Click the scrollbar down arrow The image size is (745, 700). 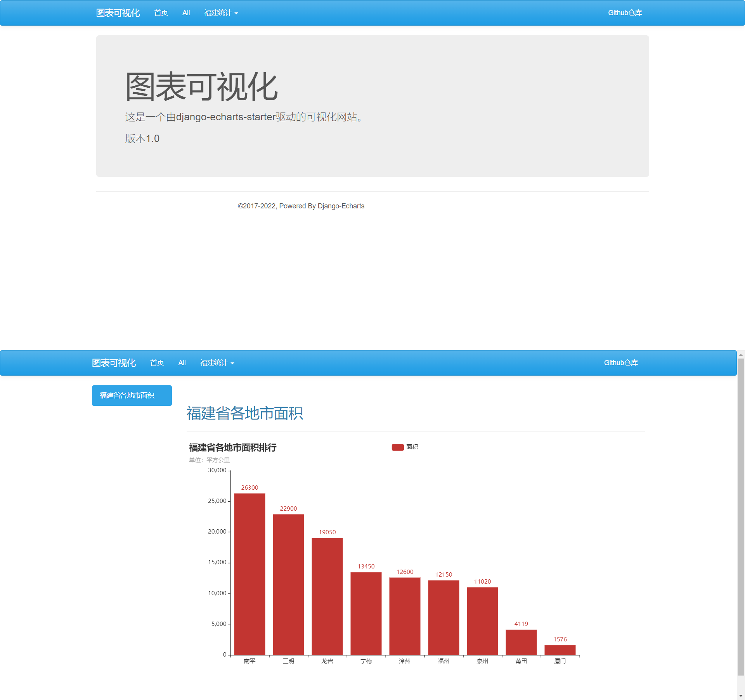click(x=741, y=696)
